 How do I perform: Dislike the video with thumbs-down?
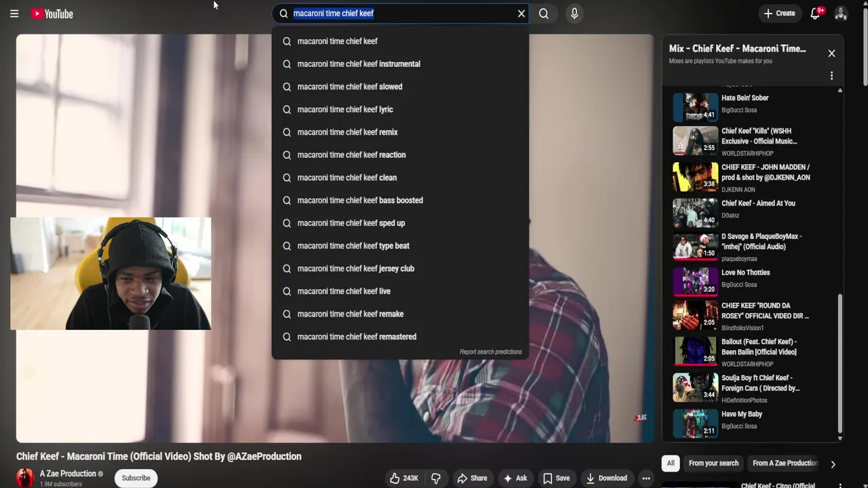(436, 478)
